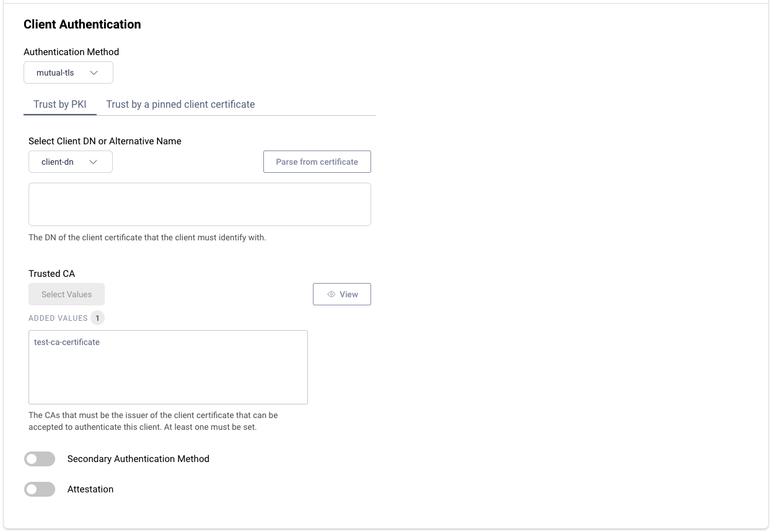772x532 pixels.
Task: Click the eye icon on the View button
Action: 332,294
